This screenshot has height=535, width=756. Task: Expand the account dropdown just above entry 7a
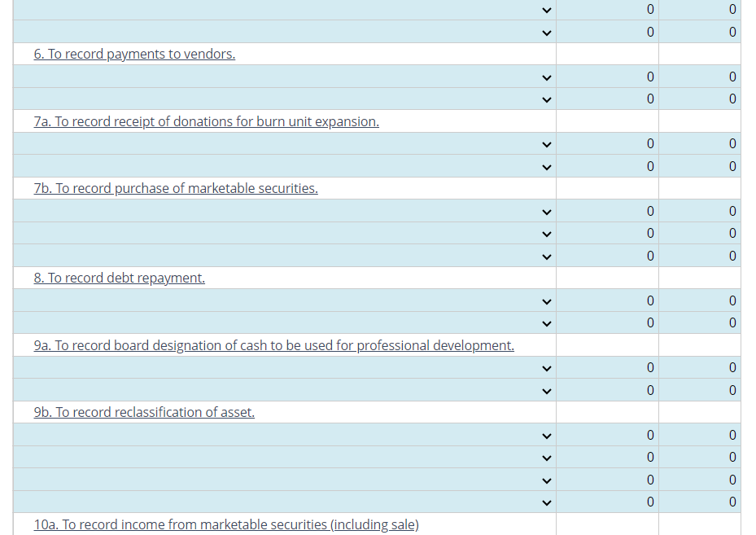(x=545, y=99)
